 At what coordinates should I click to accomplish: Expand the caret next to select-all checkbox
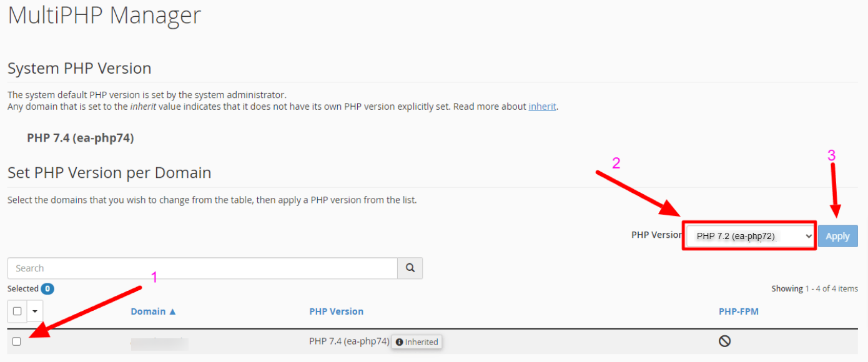point(34,311)
